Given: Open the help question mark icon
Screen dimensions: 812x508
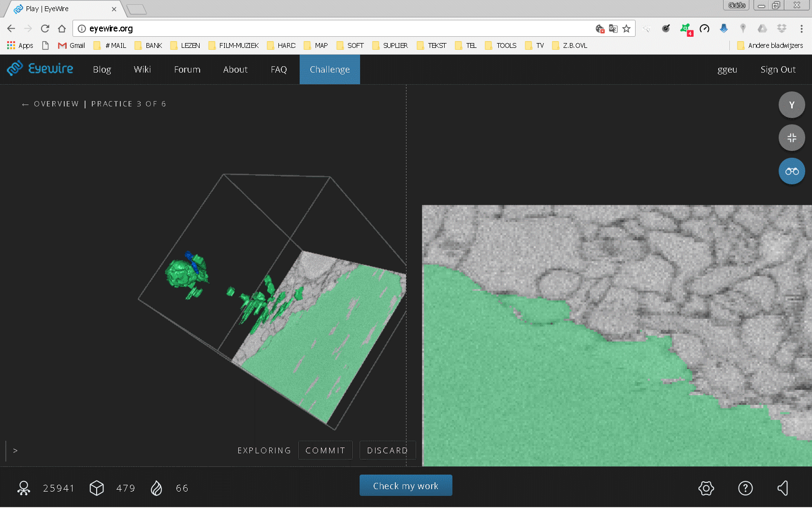Looking at the screenshot, I should pyautogui.click(x=745, y=488).
